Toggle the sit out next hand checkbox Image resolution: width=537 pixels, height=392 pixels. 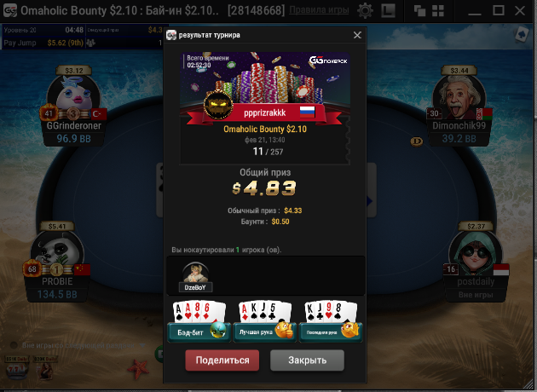point(14,345)
